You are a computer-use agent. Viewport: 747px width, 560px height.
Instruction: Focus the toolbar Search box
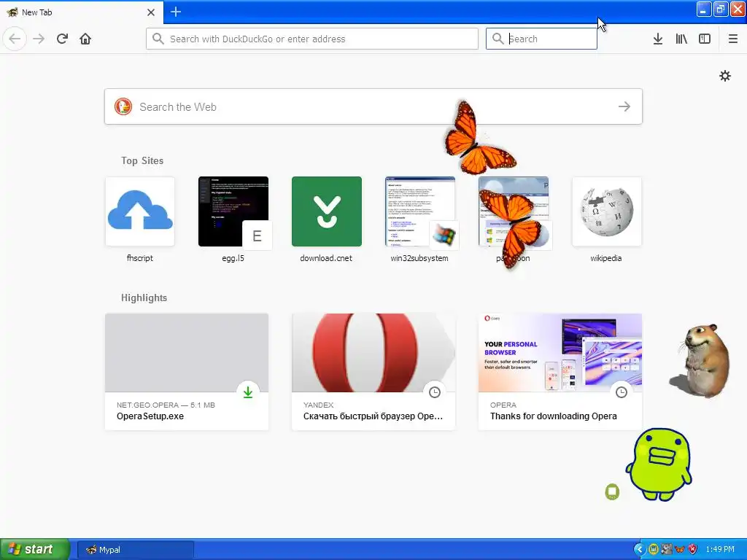541,39
